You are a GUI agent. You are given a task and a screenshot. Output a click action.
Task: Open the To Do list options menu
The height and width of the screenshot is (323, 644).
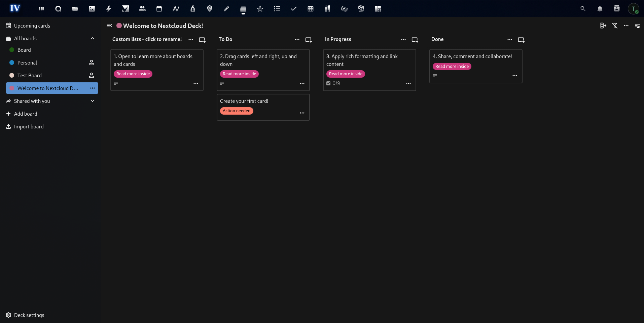click(297, 40)
